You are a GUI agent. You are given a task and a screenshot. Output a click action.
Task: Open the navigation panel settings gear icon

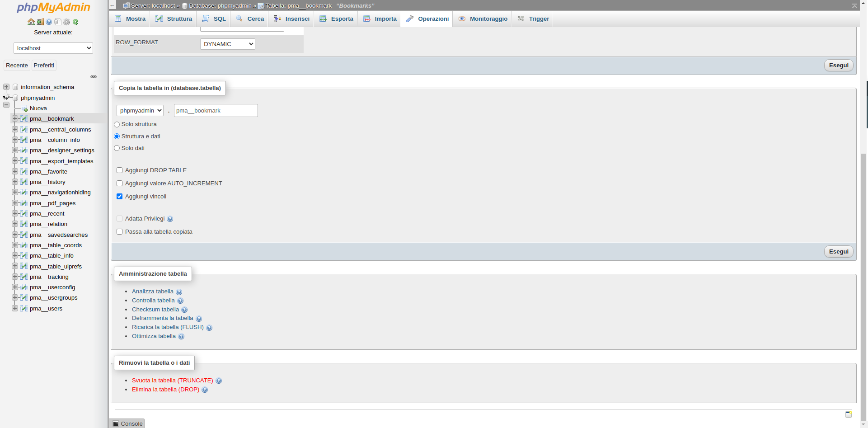point(66,22)
